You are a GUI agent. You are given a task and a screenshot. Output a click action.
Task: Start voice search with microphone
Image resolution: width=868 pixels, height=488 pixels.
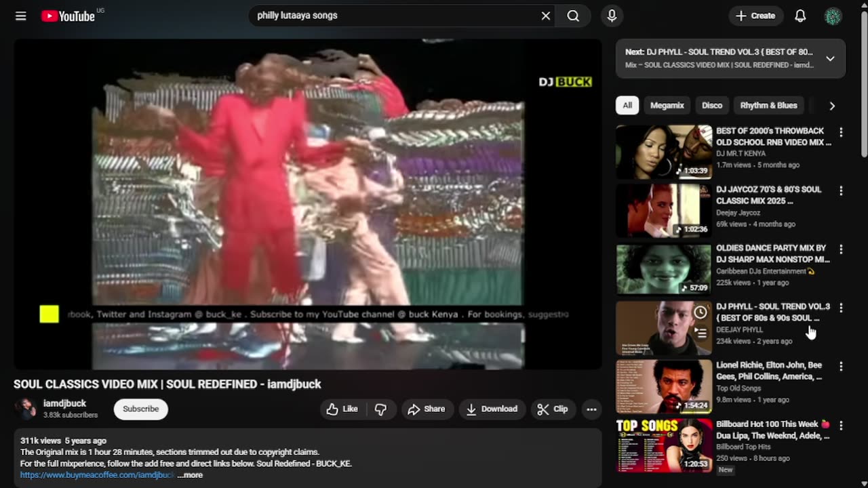coord(612,16)
